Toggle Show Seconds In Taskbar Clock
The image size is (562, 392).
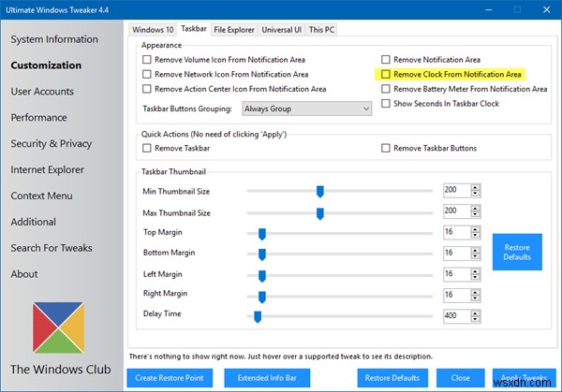[387, 104]
